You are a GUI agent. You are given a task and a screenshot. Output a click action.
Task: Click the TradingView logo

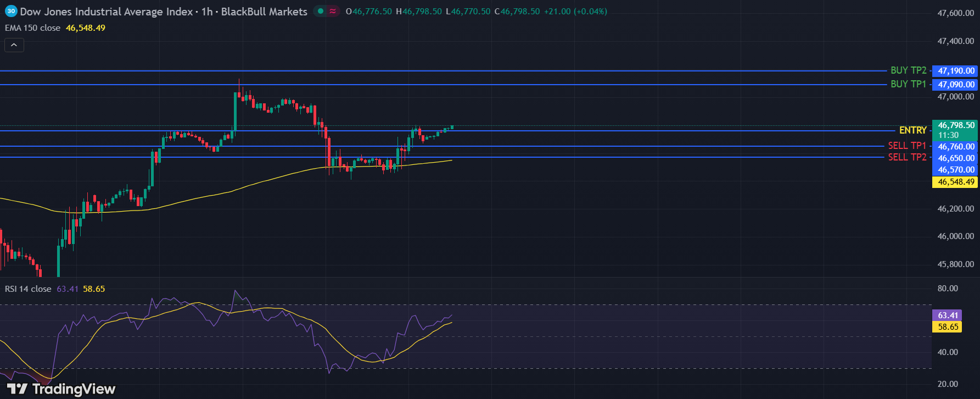click(x=61, y=389)
